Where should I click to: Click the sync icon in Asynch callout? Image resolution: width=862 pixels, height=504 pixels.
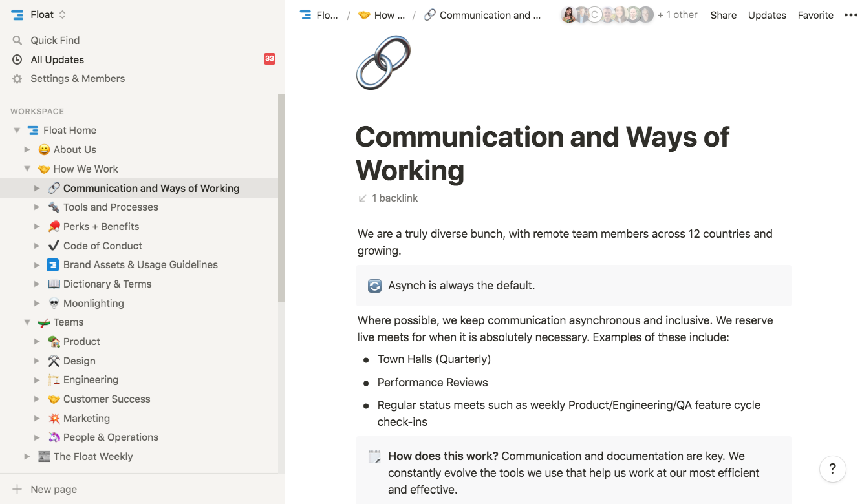(374, 286)
